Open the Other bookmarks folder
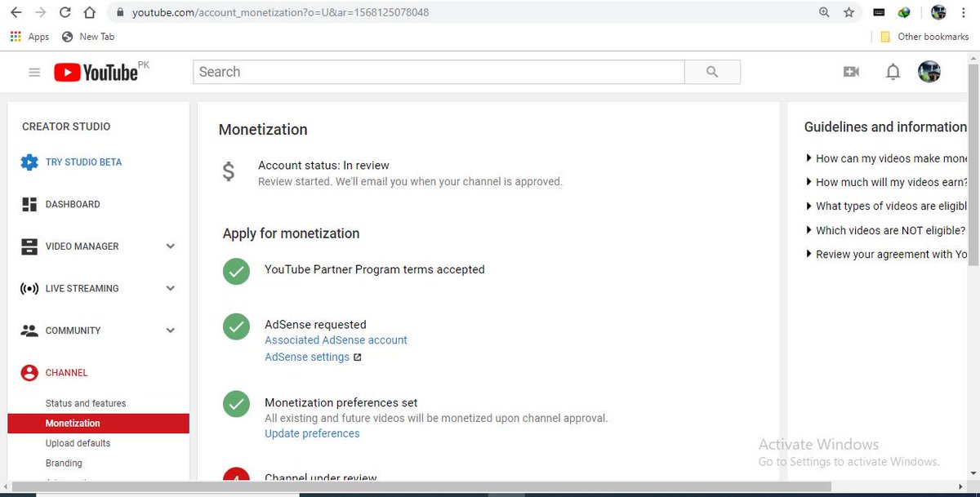Image resolution: width=980 pixels, height=497 pixels. click(924, 37)
